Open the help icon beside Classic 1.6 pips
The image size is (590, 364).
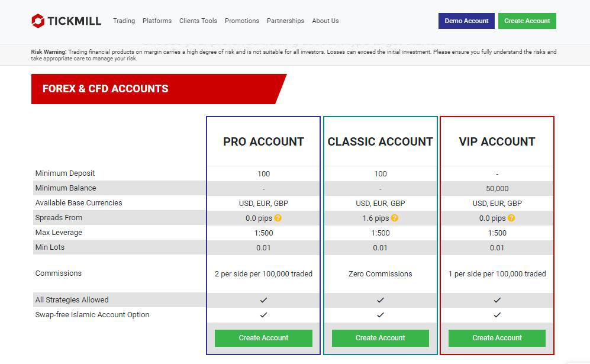coord(394,218)
